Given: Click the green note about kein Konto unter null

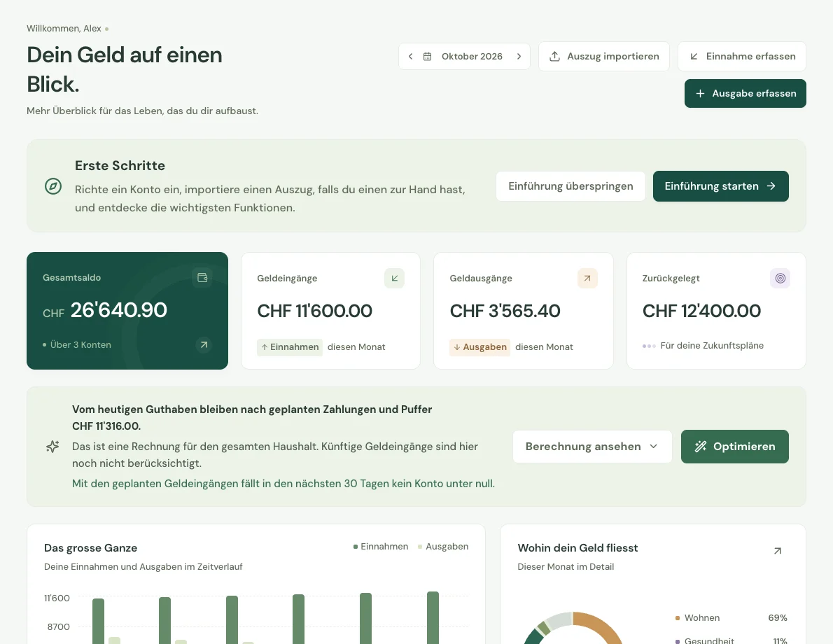Looking at the screenshot, I should click(x=283, y=484).
